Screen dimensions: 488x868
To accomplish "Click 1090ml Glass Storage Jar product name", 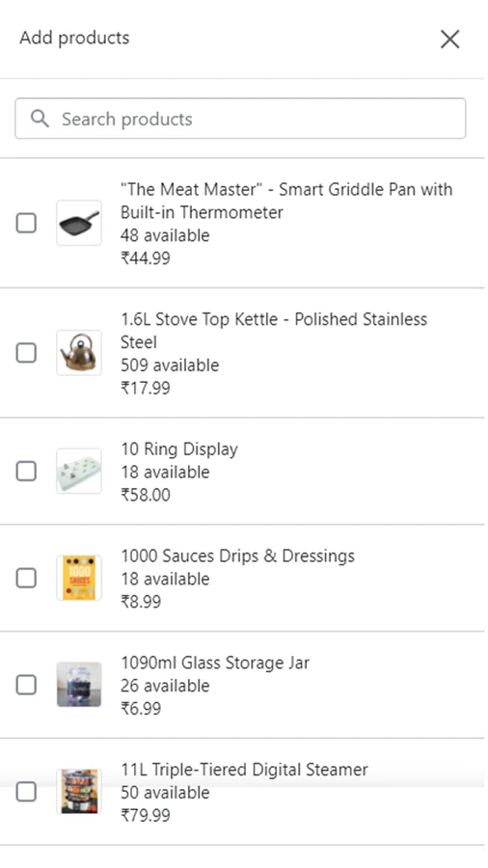I will click(215, 663).
